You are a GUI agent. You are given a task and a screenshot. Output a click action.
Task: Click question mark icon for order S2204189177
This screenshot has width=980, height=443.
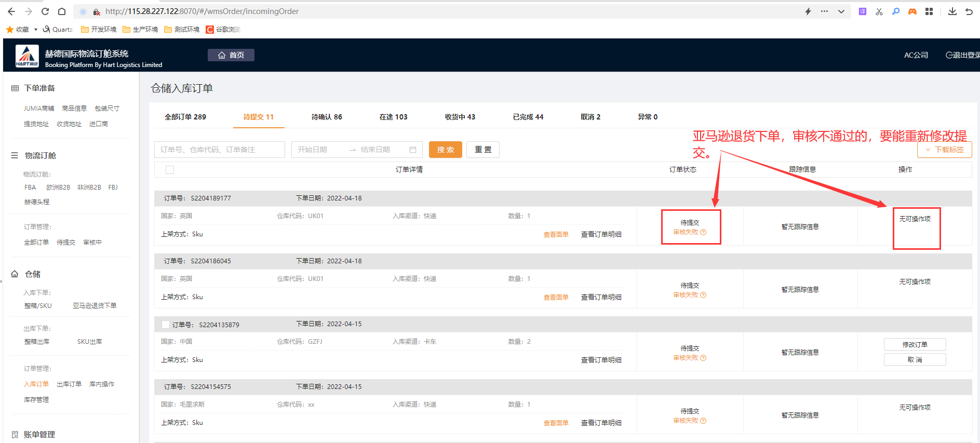click(703, 232)
